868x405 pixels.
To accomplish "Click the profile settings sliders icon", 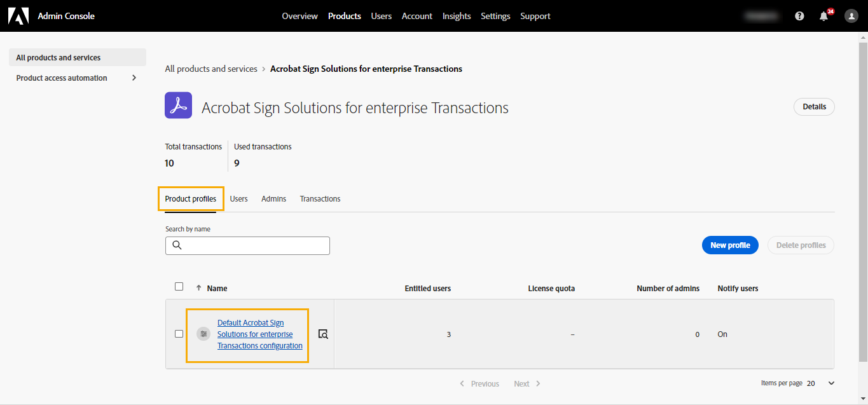I will pyautogui.click(x=203, y=334).
